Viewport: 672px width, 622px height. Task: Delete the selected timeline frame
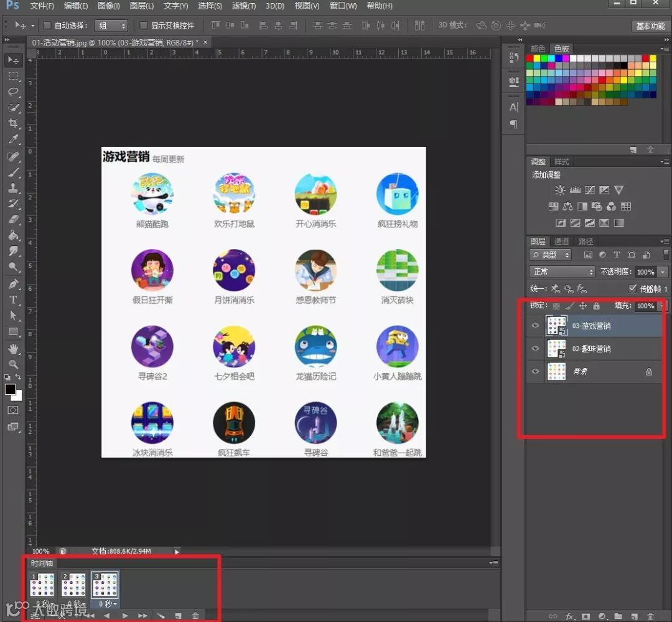click(x=195, y=616)
